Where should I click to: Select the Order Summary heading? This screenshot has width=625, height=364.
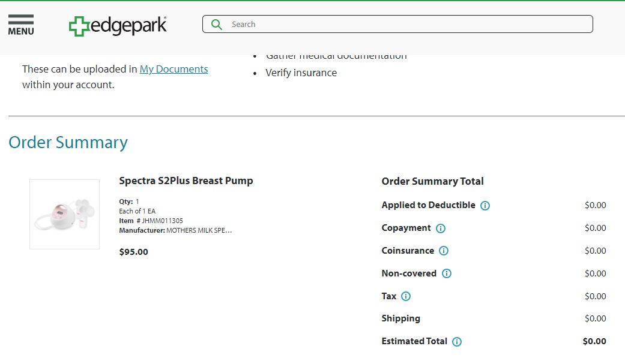[68, 142]
